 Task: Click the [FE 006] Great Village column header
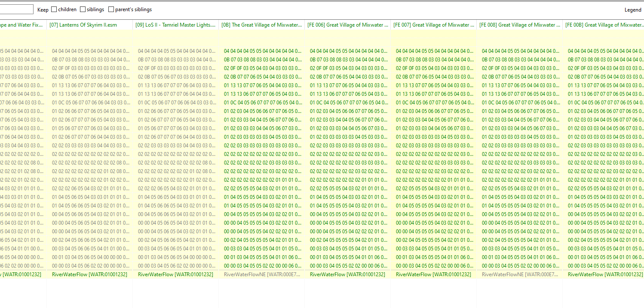(347, 25)
